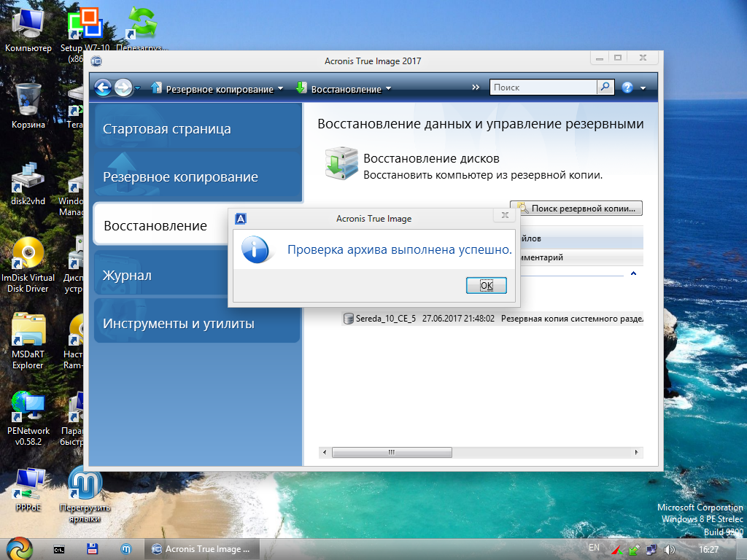This screenshot has height=560, width=747.
Task: Open Восстановление toolbar dropdown
Action: coord(344,88)
